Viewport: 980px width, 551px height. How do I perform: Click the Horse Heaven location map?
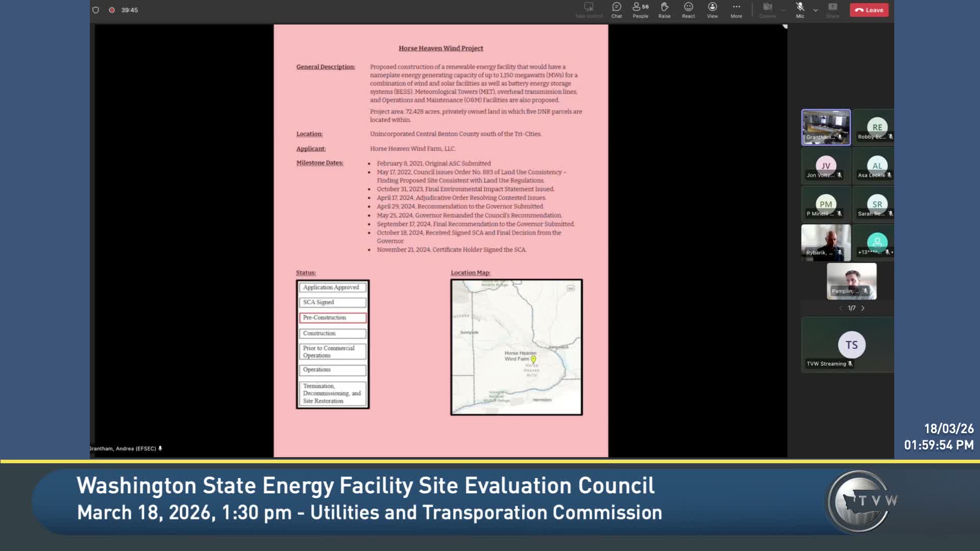click(x=516, y=347)
